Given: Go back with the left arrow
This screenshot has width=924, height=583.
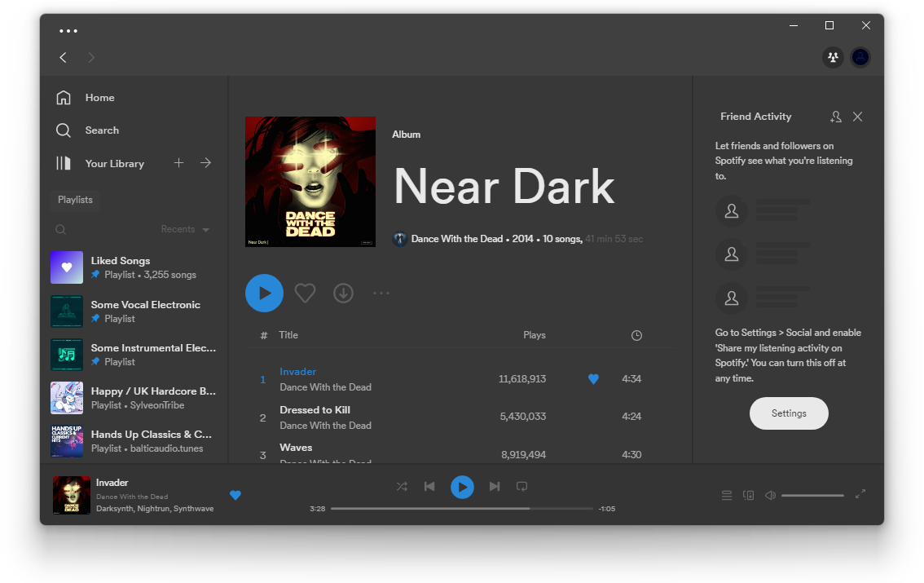Looking at the screenshot, I should point(63,57).
